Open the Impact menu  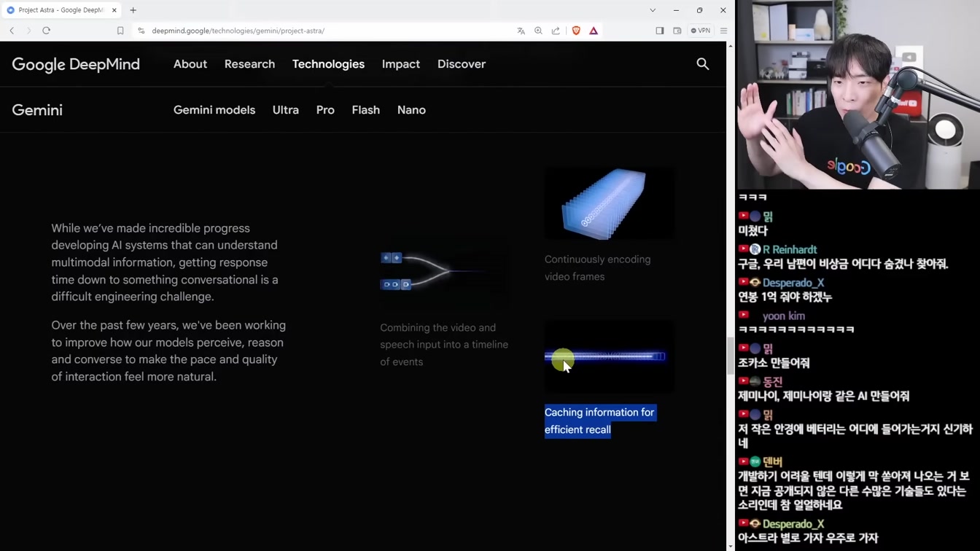click(401, 64)
